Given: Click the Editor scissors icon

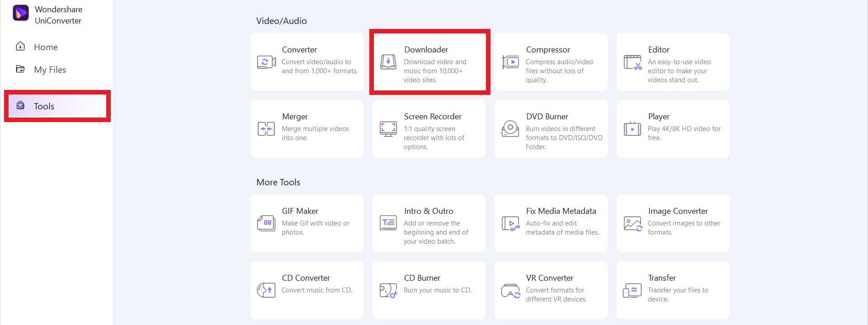Looking at the screenshot, I should click(x=632, y=62).
